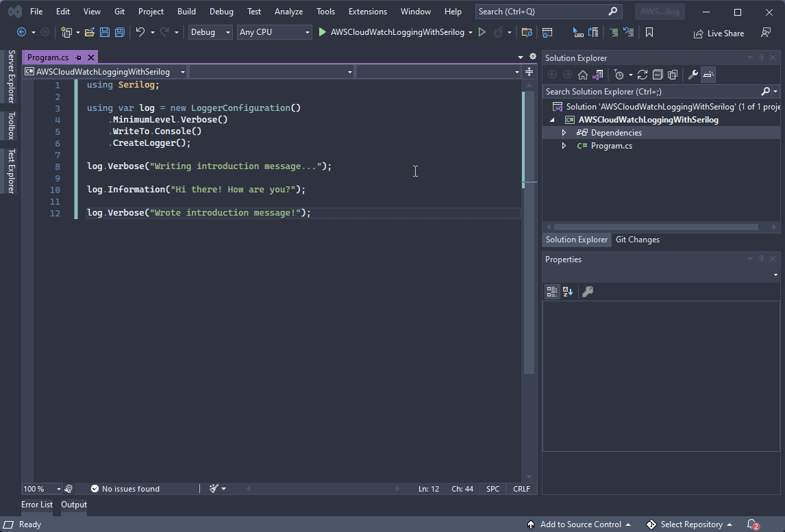Viewport: 785px width, 532px height.
Task: Click the Undo arrow icon
Action: 140,32
